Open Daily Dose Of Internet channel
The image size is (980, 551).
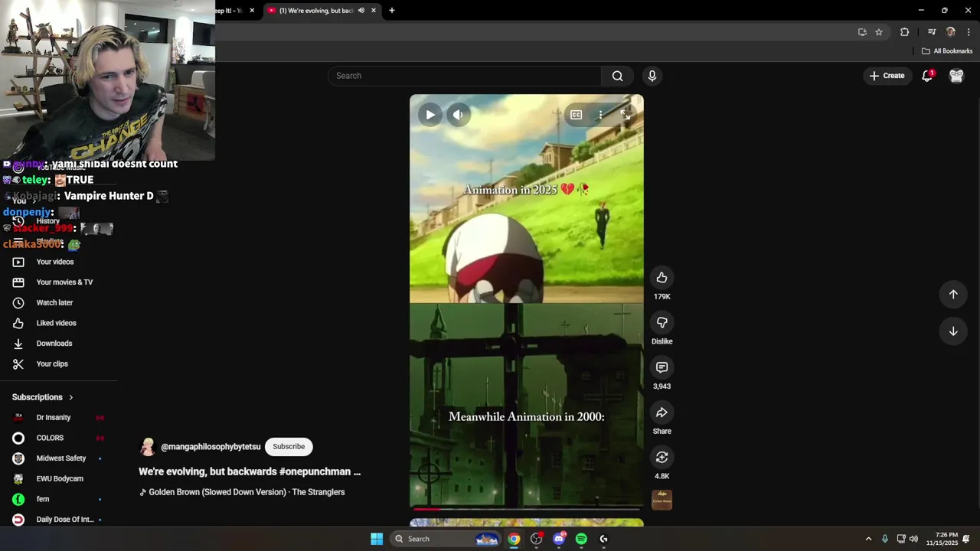(x=65, y=520)
